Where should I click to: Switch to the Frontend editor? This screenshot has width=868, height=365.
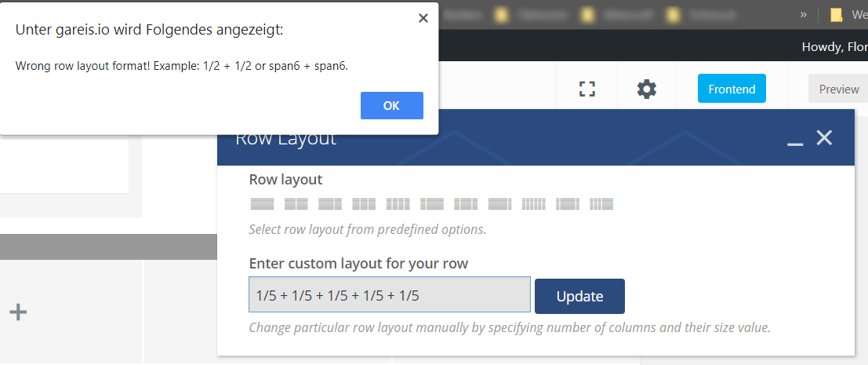[x=732, y=89]
